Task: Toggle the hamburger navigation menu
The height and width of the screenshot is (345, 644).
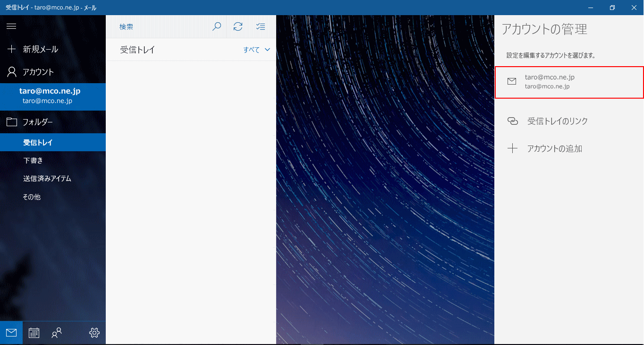Action: click(11, 26)
